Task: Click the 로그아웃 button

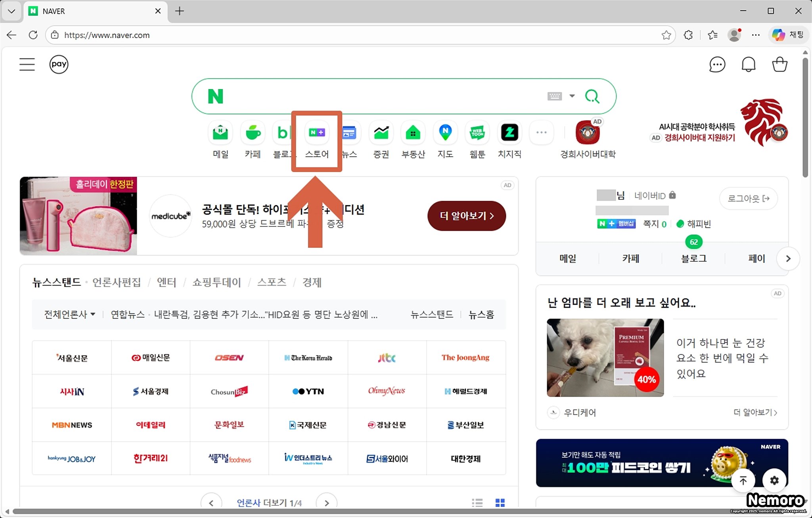Action: pyautogui.click(x=748, y=198)
